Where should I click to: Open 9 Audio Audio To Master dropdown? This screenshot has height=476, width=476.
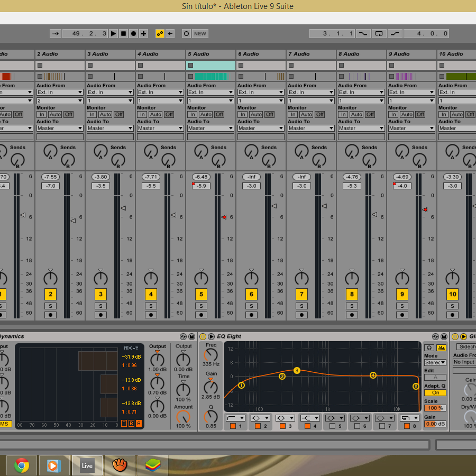[412, 128]
